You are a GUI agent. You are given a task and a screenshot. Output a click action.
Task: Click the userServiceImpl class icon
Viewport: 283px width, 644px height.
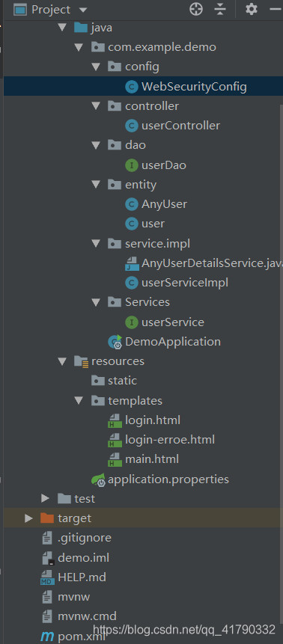tap(131, 283)
